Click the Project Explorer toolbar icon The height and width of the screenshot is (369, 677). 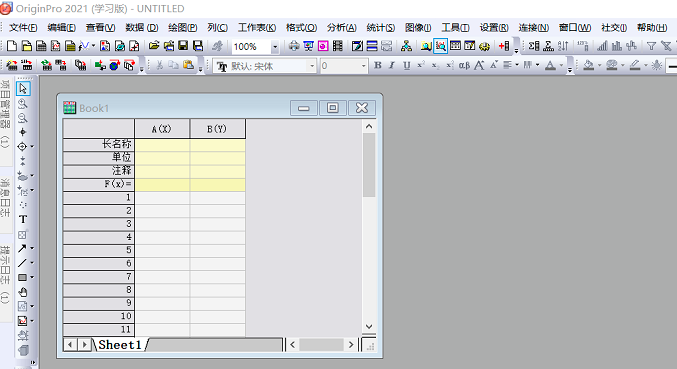click(x=426, y=46)
